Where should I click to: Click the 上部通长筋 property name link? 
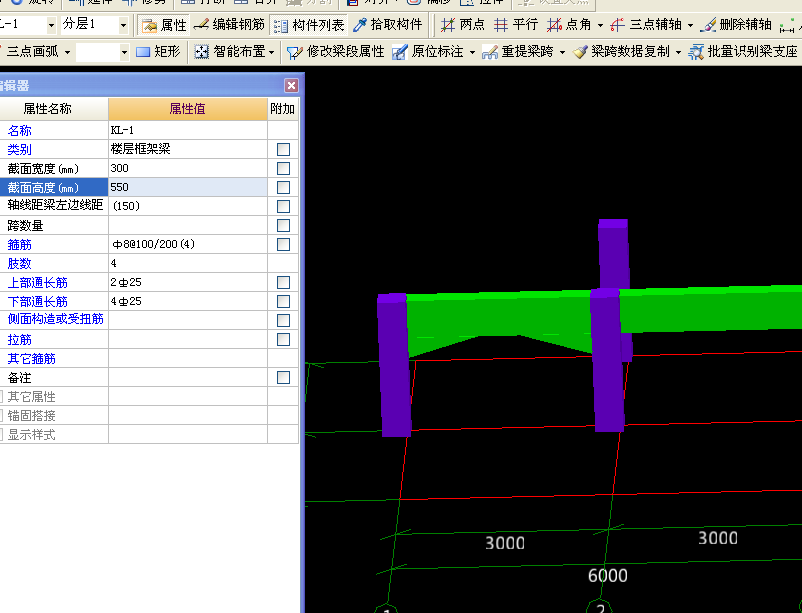point(37,282)
